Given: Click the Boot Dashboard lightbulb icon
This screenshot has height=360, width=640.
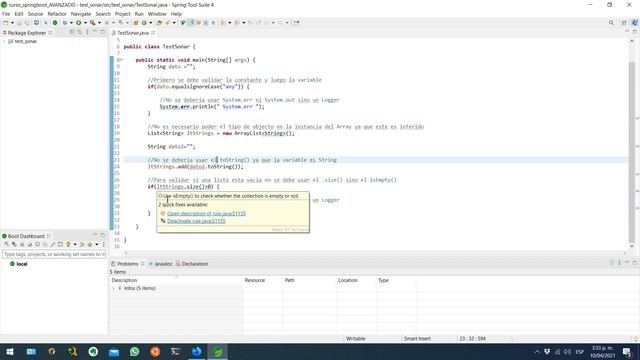Looking at the screenshot, I should (68, 244).
